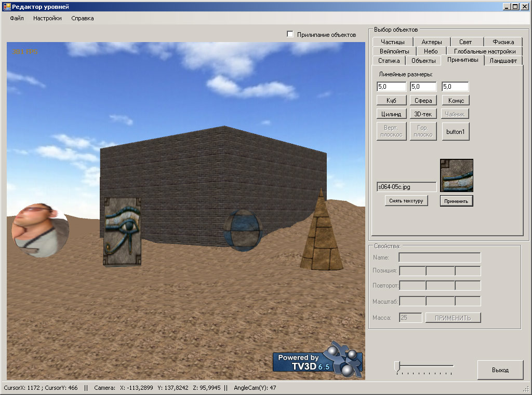Open the Файл menu
This screenshot has height=395, width=532.
[17, 18]
